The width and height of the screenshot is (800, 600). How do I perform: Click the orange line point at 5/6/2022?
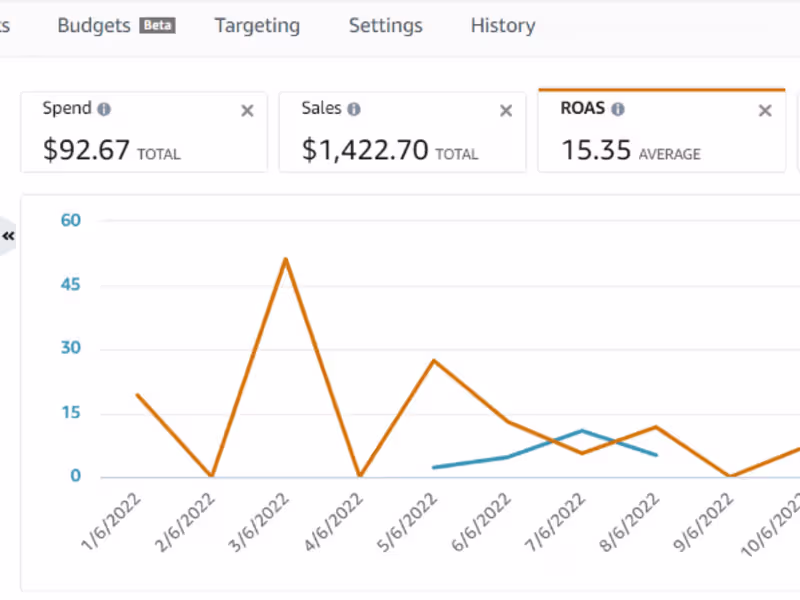coord(434,360)
